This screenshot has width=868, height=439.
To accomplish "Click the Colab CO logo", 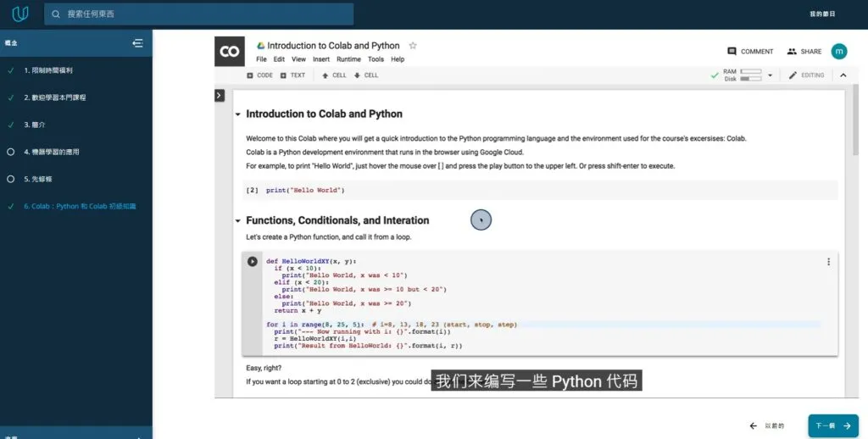I will (x=229, y=52).
